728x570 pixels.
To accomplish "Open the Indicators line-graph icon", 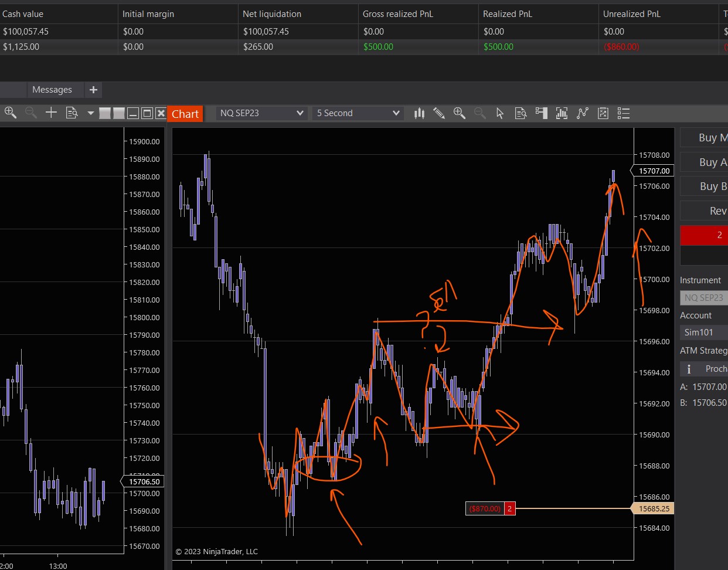I will (582, 113).
